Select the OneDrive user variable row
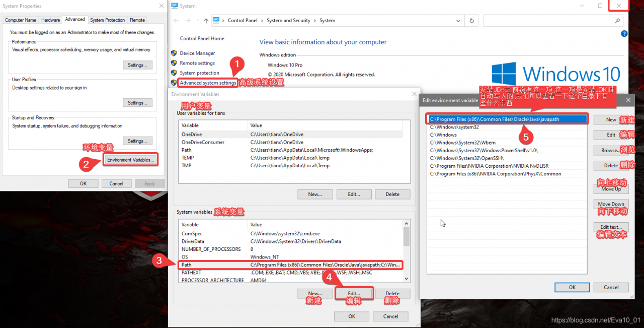This screenshot has width=644, height=328. [291, 135]
